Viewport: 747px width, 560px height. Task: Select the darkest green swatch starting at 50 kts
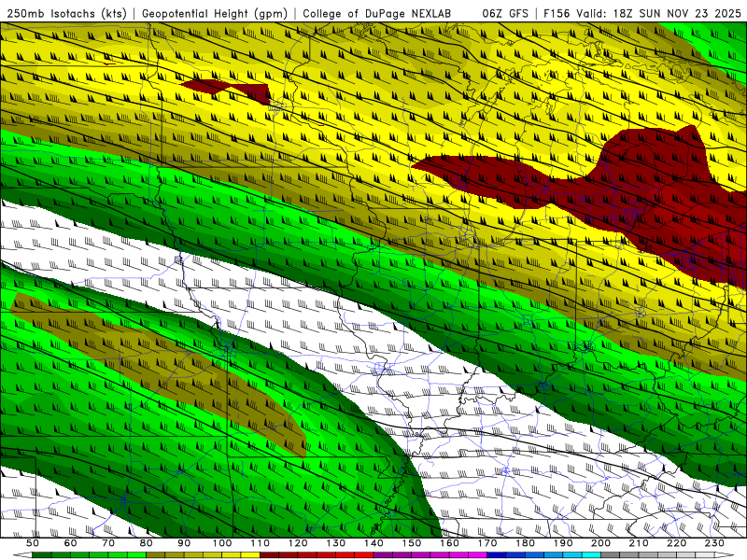click(x=42, y=555)
